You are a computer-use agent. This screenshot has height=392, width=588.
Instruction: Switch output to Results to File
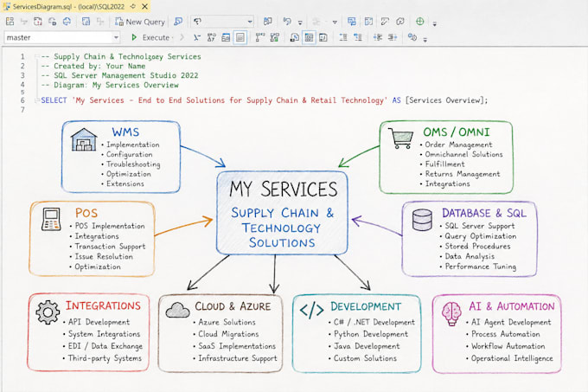[323, 37]
